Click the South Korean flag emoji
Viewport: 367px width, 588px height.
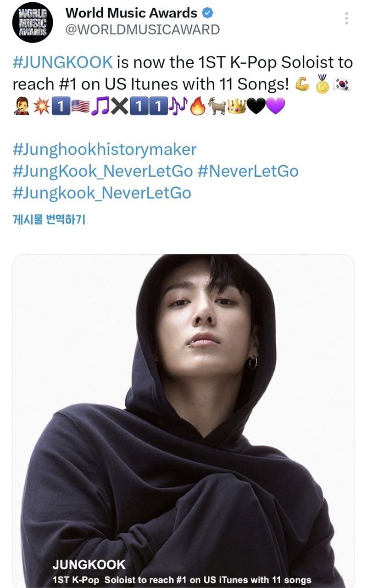click(x=342, y=84)
